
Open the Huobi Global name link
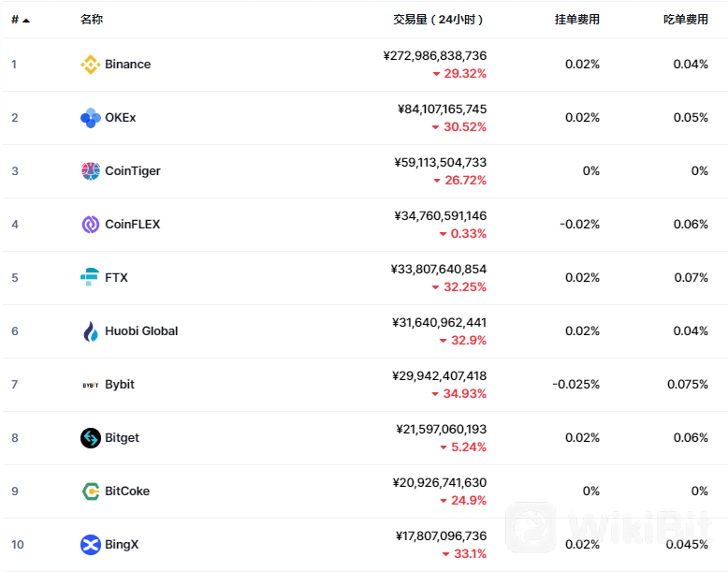pos(141,330)
